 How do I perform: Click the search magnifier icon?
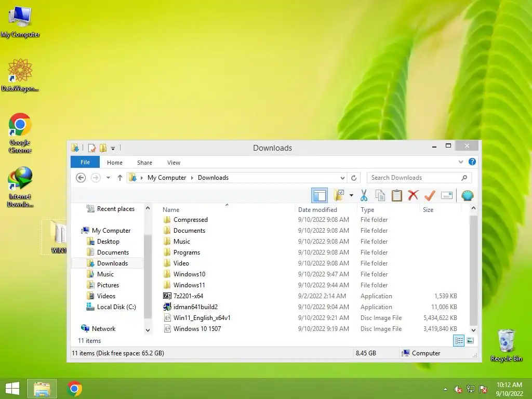click(464, 178)
